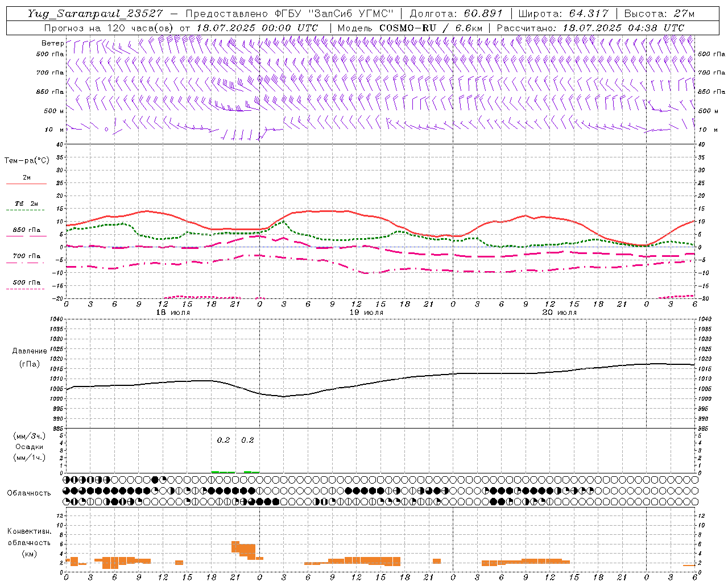Click the left pressure axis 985 value
Image resolution: width=728 pixels, height=582 pixels.
59,429
